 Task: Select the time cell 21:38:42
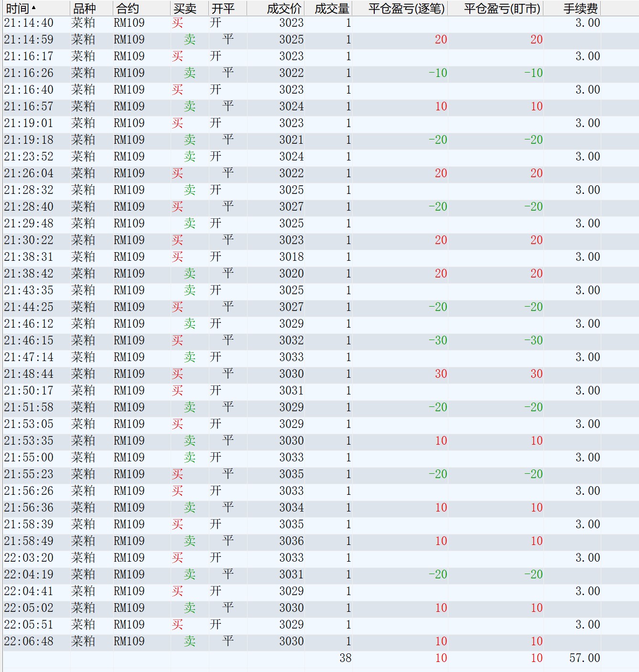click(x=29, y=274)
